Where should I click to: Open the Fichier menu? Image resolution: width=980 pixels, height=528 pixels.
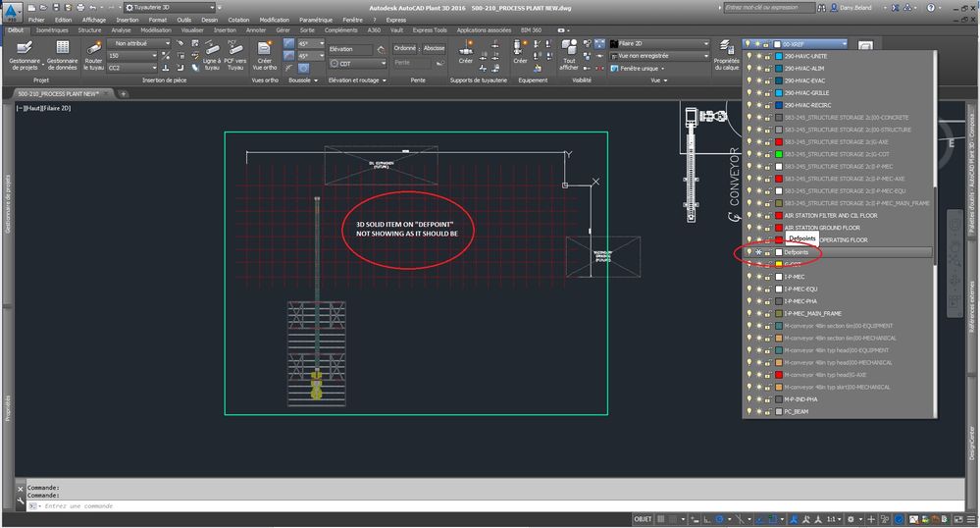click(36, 20)
